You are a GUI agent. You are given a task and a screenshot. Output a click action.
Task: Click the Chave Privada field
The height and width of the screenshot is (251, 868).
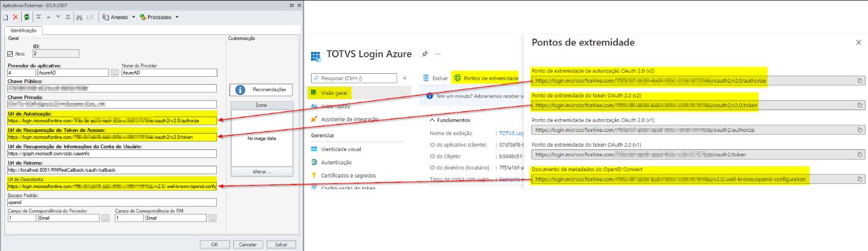coord(112,105)
